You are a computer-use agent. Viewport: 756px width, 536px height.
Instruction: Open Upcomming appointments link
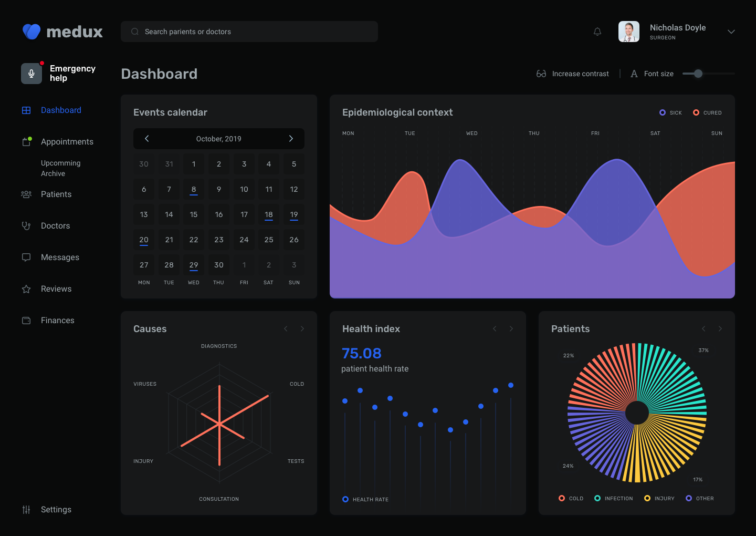pyautogui.click(x=61, y=163)
